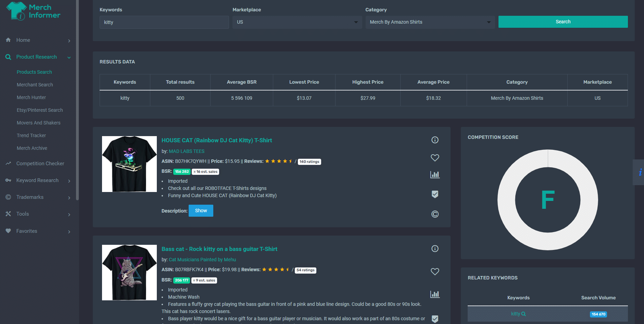Click the Keywords input field containing kitty
644x324 pixels.
pos(164,22)
